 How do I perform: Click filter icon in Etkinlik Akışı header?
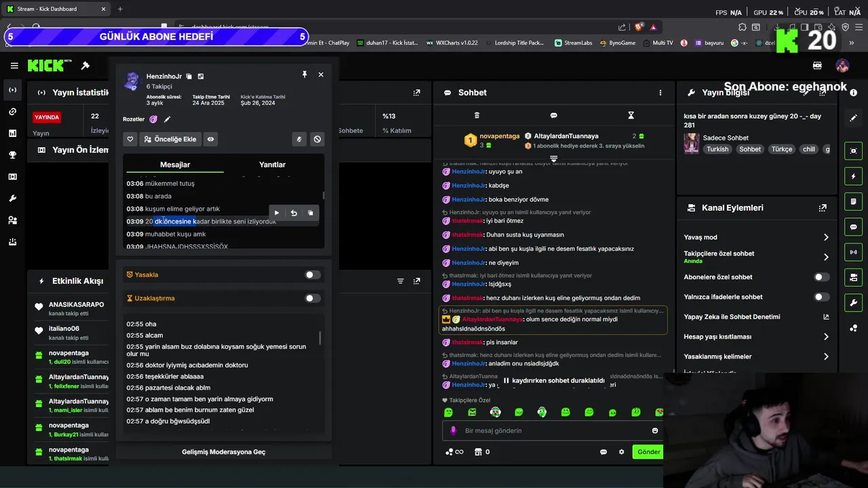pos(400,281)
